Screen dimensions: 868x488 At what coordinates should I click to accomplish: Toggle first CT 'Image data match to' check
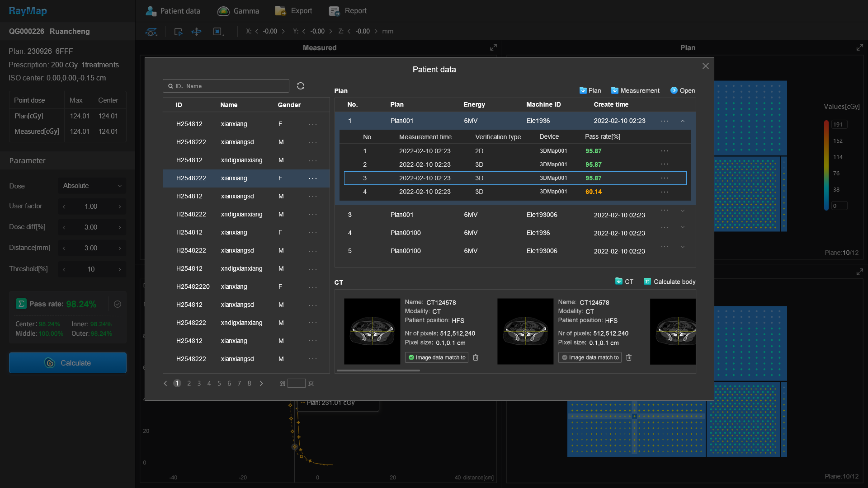coord(411,357)
